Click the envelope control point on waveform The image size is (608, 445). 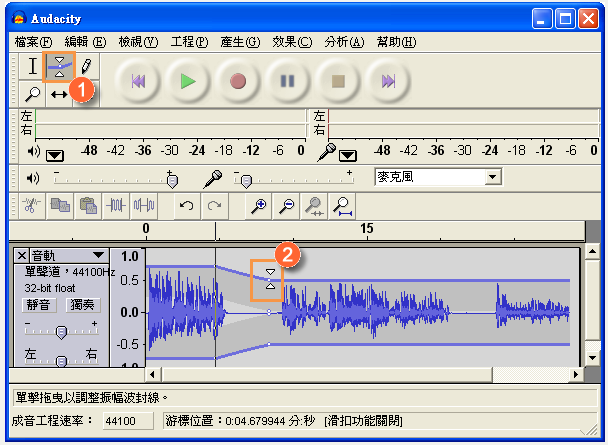(x=269, y=280)
